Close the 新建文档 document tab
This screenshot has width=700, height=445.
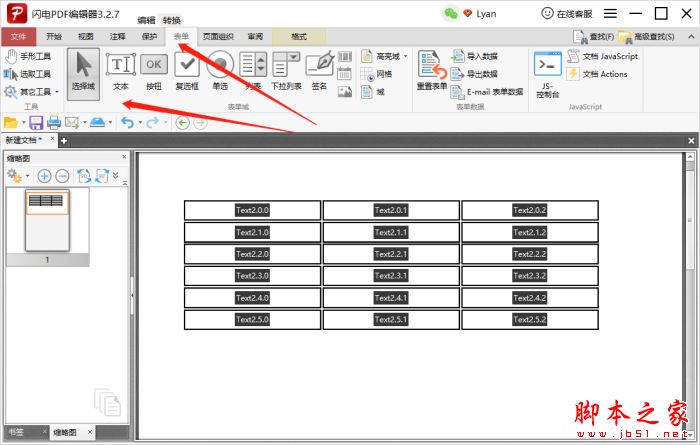52,139
